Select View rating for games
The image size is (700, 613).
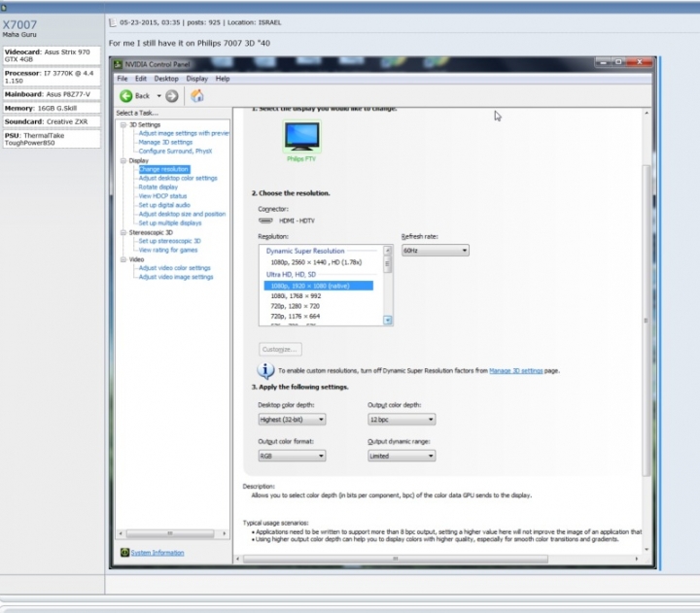168,250
